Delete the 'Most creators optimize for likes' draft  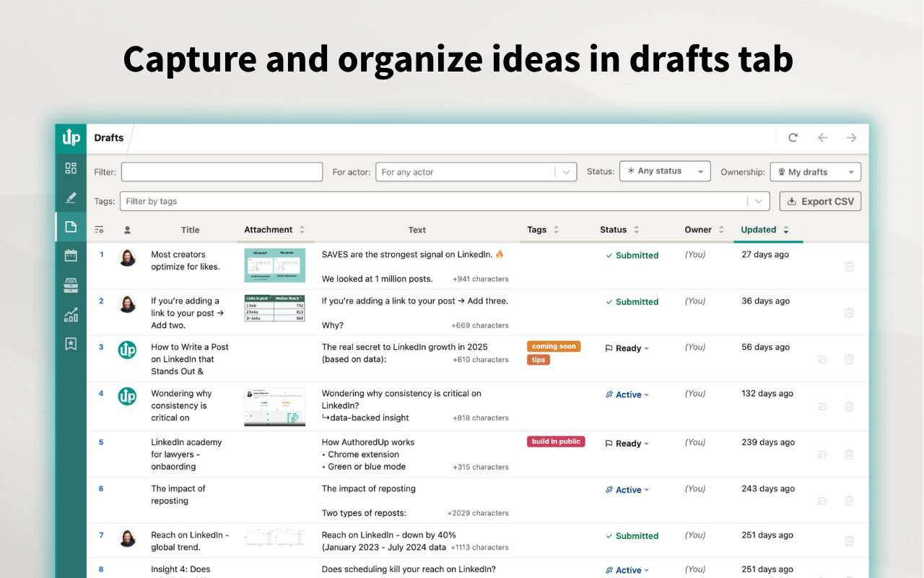coord(849,266)
